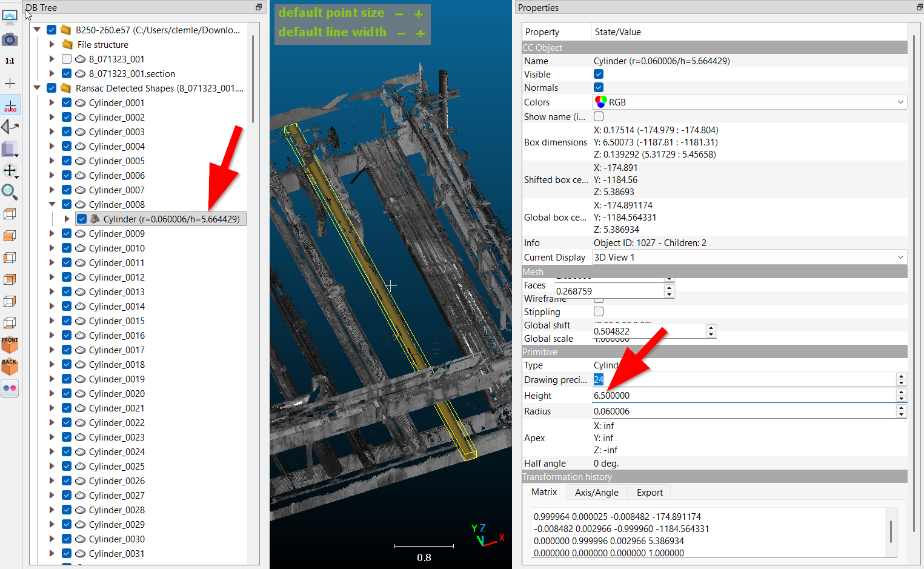Expand the Cylinder_0009 tree branch
The image size is (924, 569).
click(x=52, y=233)
